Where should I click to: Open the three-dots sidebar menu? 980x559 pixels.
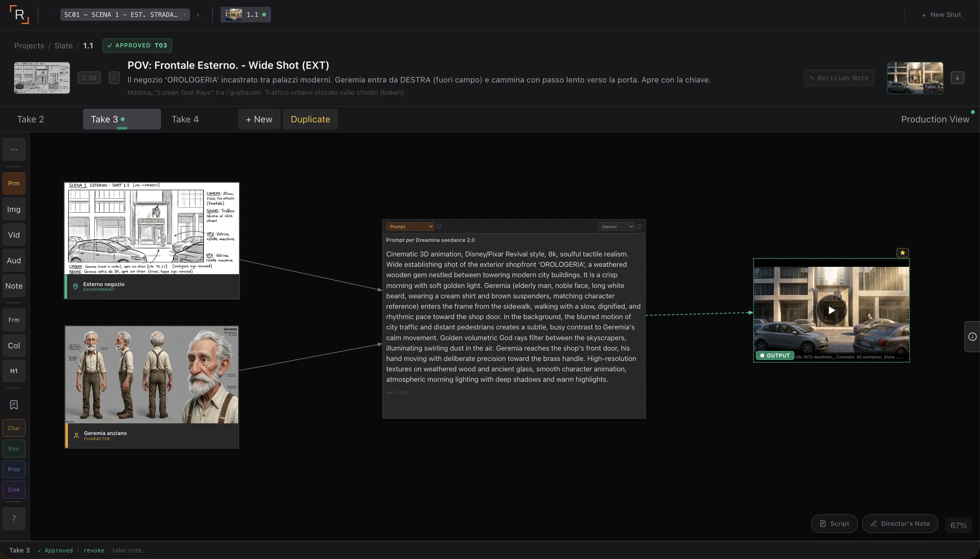point(14,149)
